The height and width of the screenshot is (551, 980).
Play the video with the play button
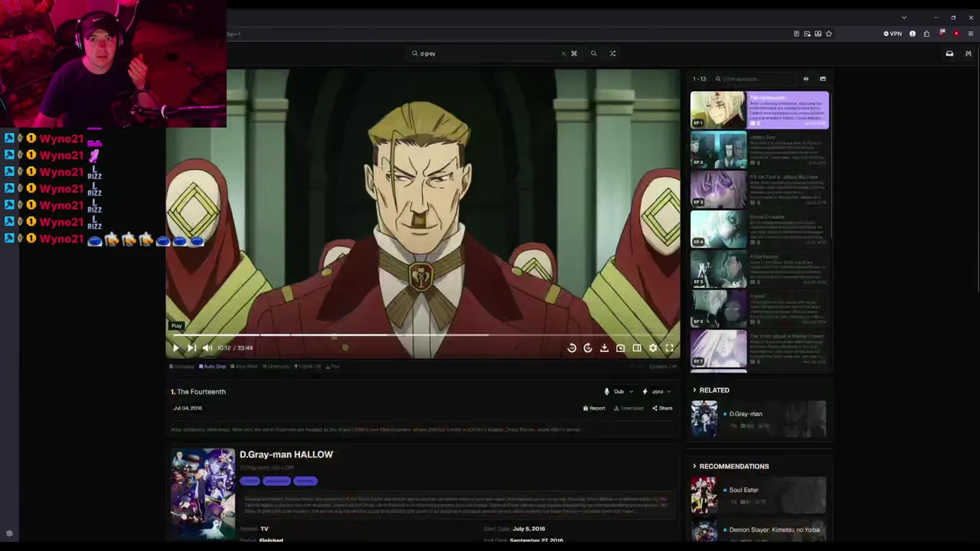tap(175, 347)
